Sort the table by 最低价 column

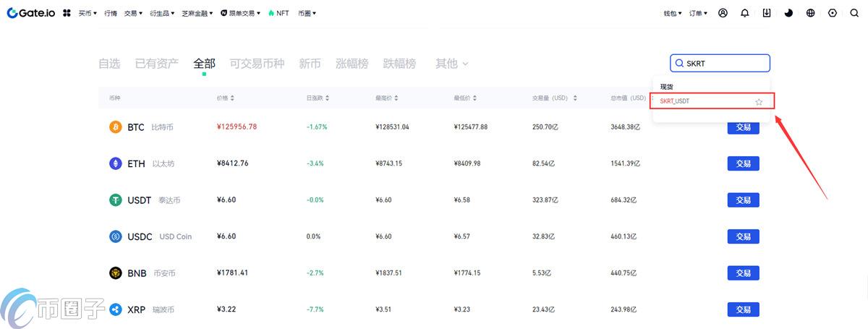(466, 98)
